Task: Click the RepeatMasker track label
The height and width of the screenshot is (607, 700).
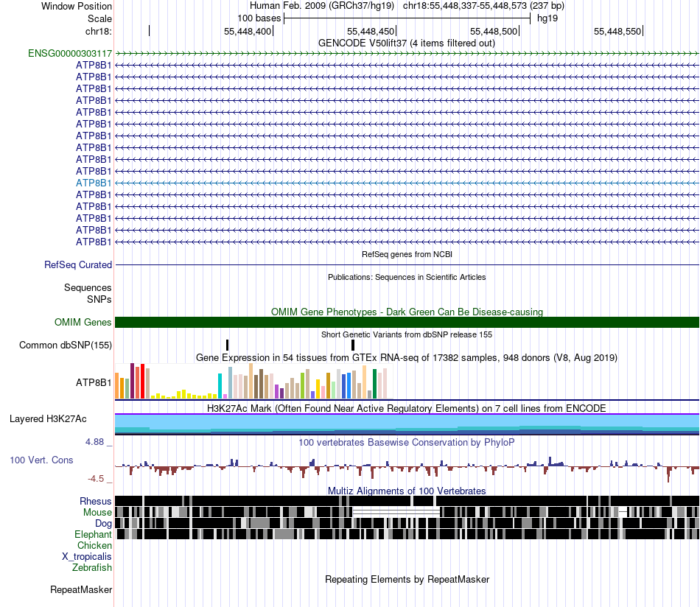Action: tap(81, 589)
